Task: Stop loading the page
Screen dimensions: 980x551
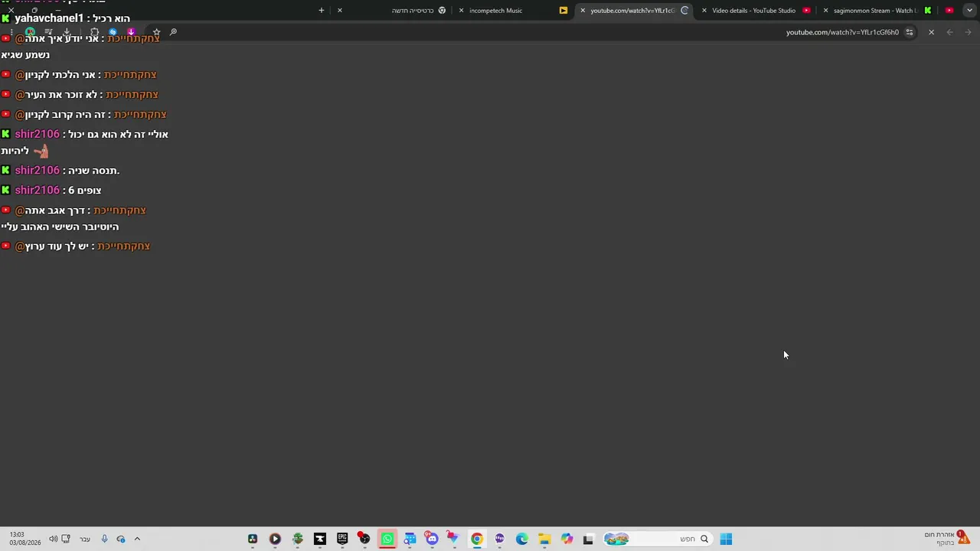Action: (x=931, y=32)
